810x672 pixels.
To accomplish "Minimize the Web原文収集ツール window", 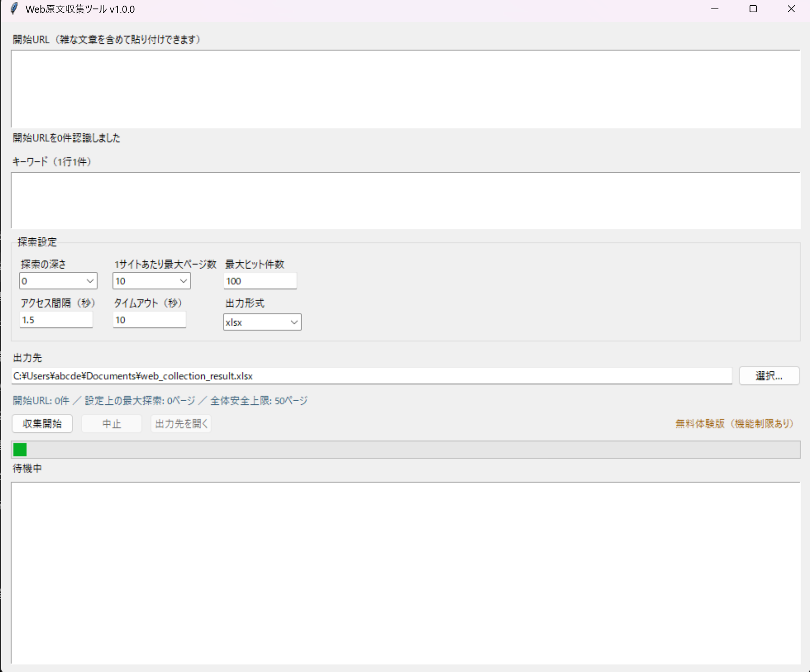I will point(715,9).
